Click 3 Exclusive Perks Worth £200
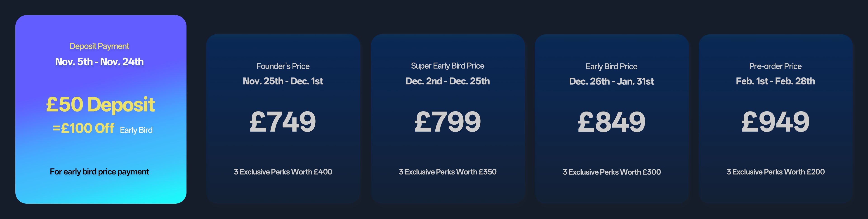Image resolution: width=868 pixels, height=219 pixels. [775, 172]
